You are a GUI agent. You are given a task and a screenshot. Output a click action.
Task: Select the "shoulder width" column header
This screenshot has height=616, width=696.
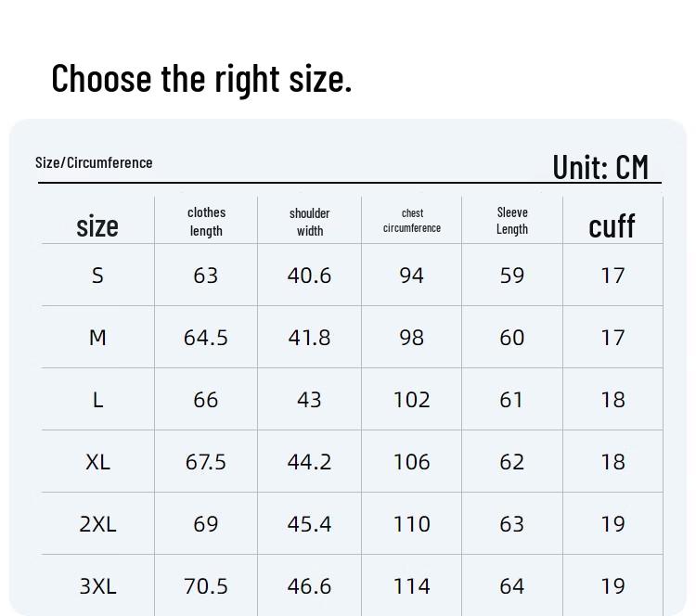[x=310, y=222]
